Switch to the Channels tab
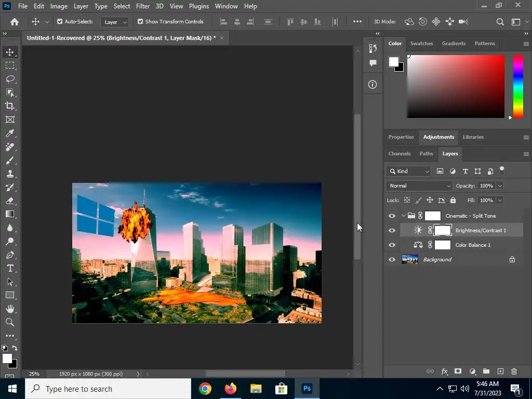The image size is (532, 399). click(400, 154)
